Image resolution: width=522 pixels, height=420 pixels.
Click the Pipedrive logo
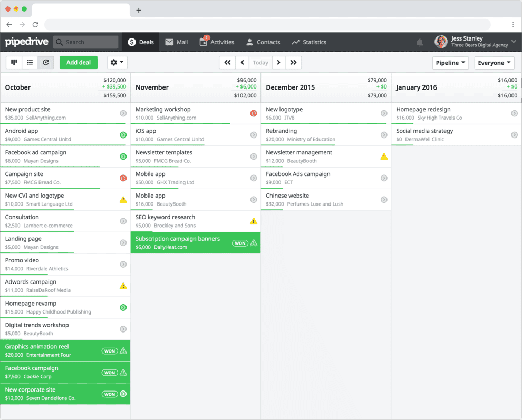(x=27, y=42)
